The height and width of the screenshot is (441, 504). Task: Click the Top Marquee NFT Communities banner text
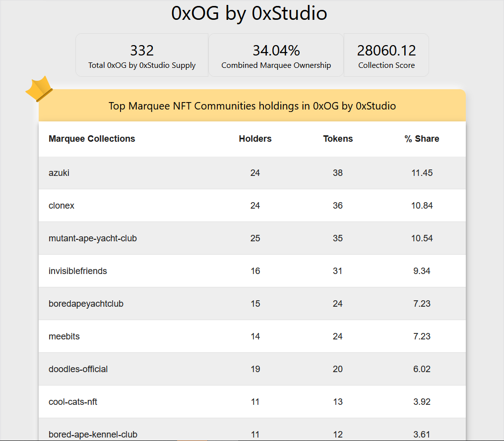point(252,106)
